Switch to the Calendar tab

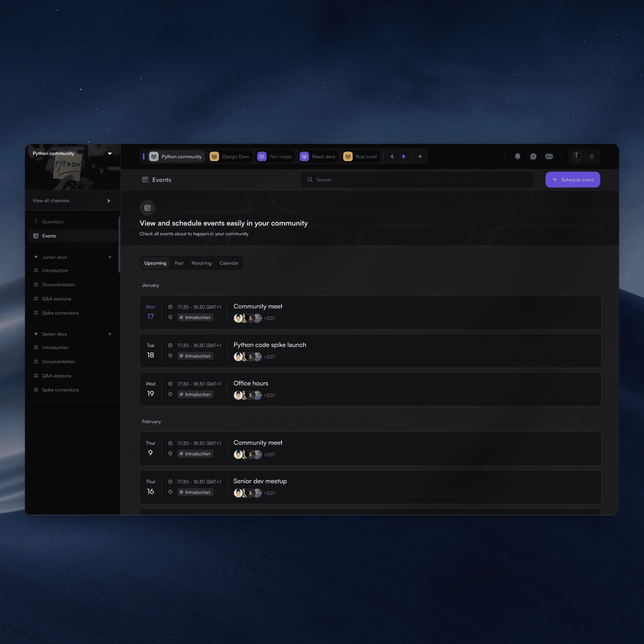tap(229, 263)
